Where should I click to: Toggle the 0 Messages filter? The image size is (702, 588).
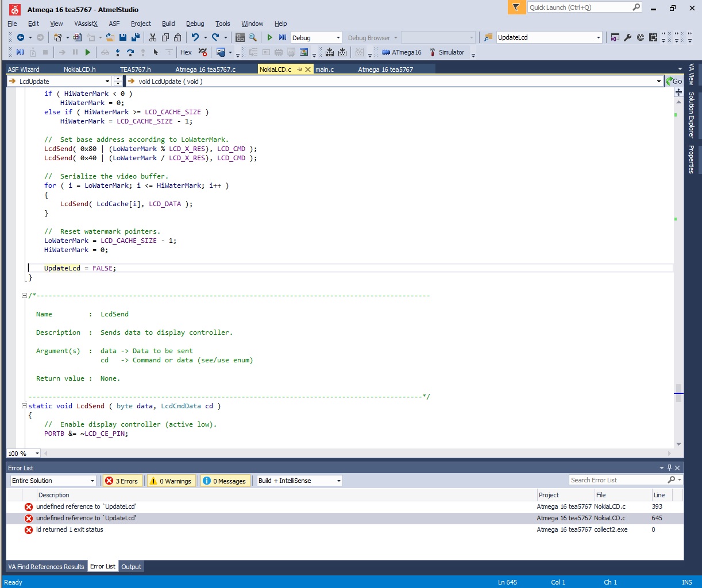pyautogui.click(x=225, y=481)
